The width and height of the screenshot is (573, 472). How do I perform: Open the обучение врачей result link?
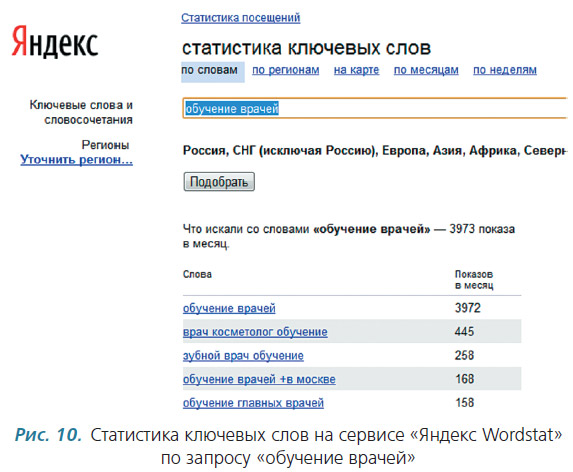(229, 308)
